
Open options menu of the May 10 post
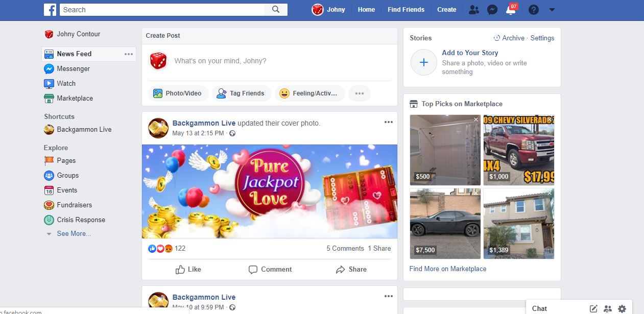click(389, 296)
